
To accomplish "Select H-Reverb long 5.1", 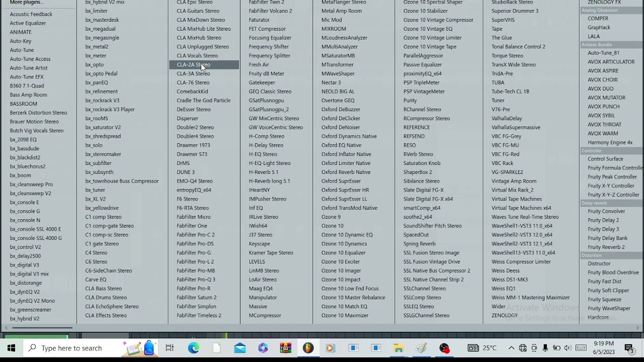I will pos(269,181).
